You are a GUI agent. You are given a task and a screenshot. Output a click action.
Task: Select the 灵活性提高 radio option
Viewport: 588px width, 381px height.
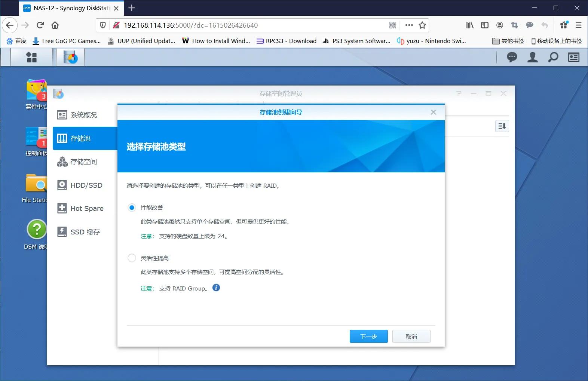(132, 258)
